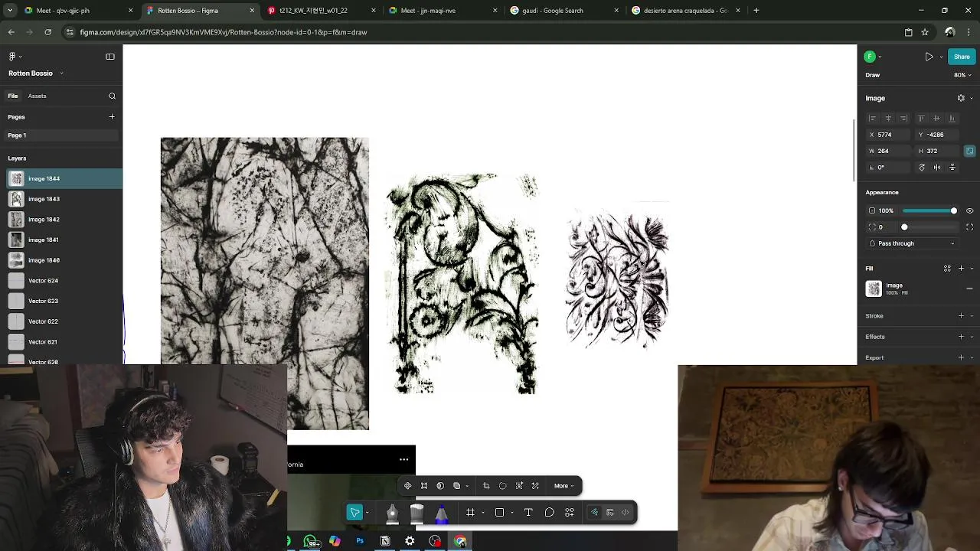Click the Crop image icon
Screen dimensions: 980x551
485,486
